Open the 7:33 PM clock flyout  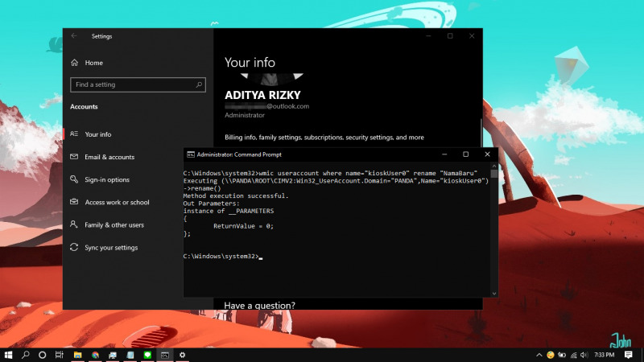pos(605,355)
